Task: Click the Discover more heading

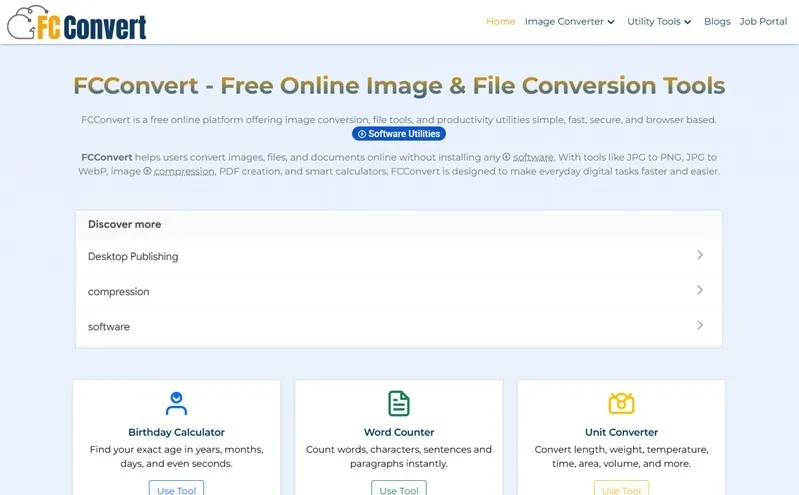Action: click(x=124, y=224)
